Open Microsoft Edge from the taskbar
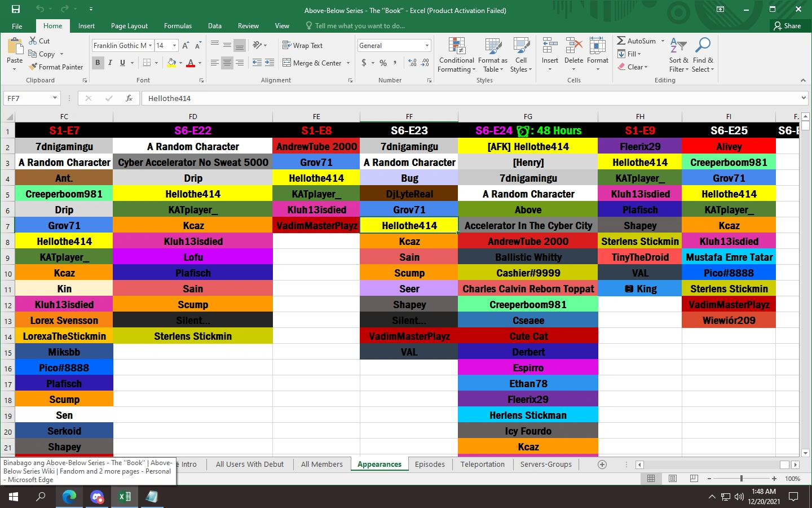812x508 pixels. (69, 497)
